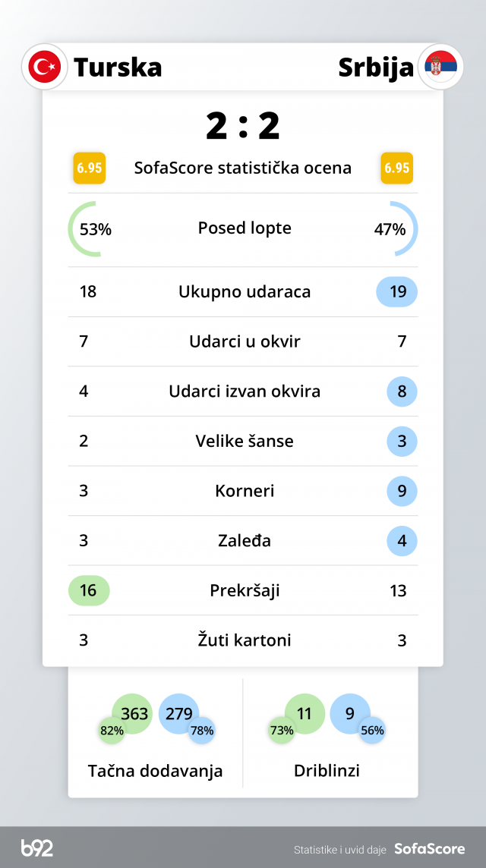Click Turkey's 11 dribbles bubble

pos(305,713)
